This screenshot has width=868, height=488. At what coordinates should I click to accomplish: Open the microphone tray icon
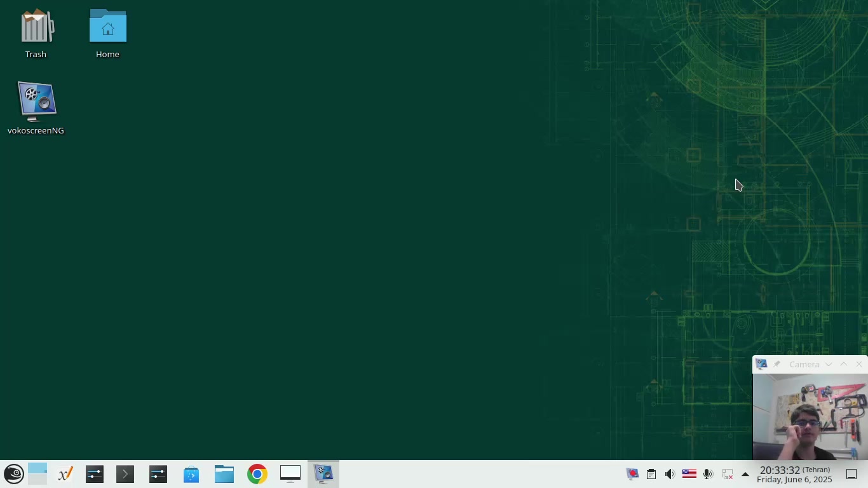(708, 474)
